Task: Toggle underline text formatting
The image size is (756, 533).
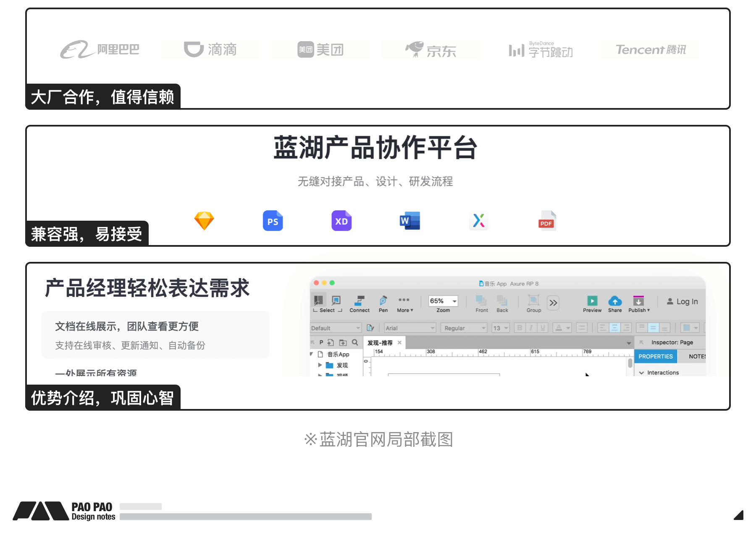Action: coord(543,328)
